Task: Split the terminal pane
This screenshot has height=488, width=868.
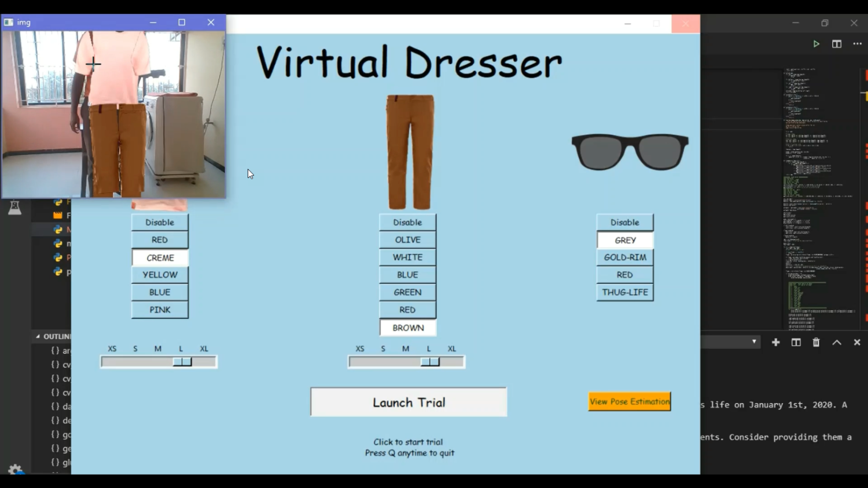Action: pyautogui.click(x=796, y=342)
